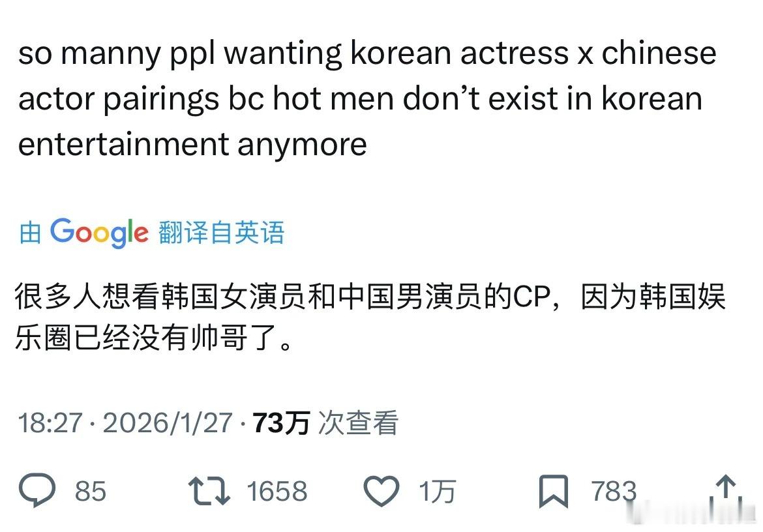
Task: Click the 2026/1/27 date
Action: point(168,422)
